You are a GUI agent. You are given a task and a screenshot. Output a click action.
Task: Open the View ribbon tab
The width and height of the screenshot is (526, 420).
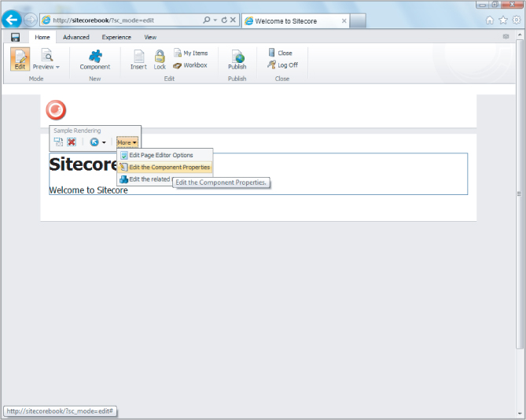click(x=150, y=37)
